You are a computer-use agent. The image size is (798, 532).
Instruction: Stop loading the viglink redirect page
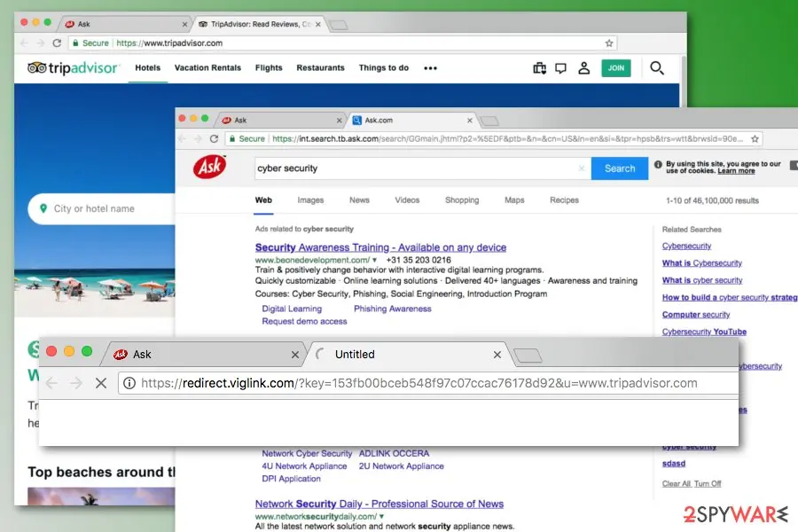click(101, 383)
